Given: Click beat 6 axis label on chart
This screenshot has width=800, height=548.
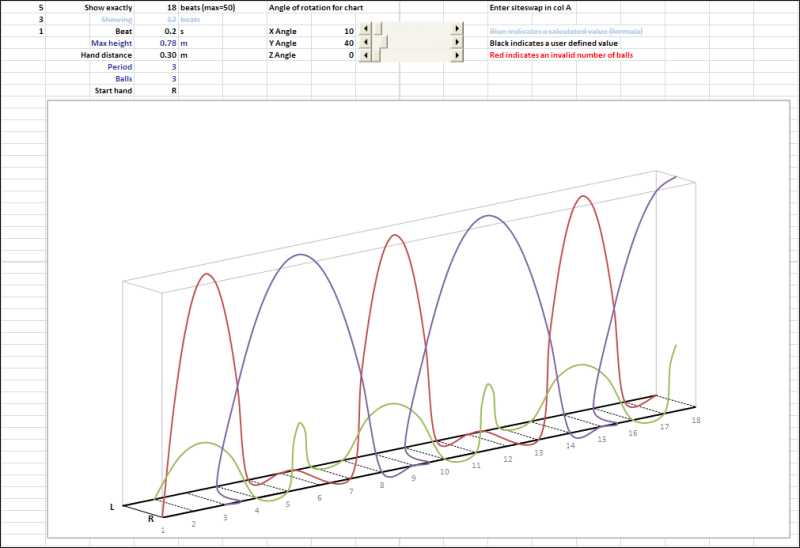Looking at the screenshot, I should coord(319,498).
